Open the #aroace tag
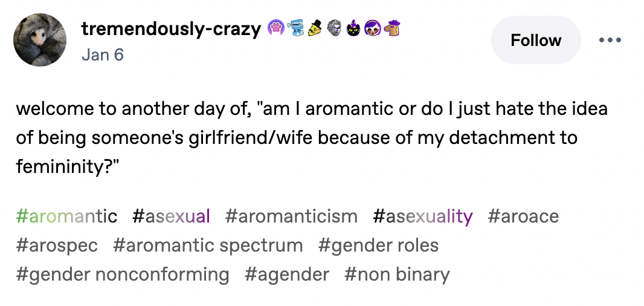Viewport: 644px width, 306px height. click(523, 216)
